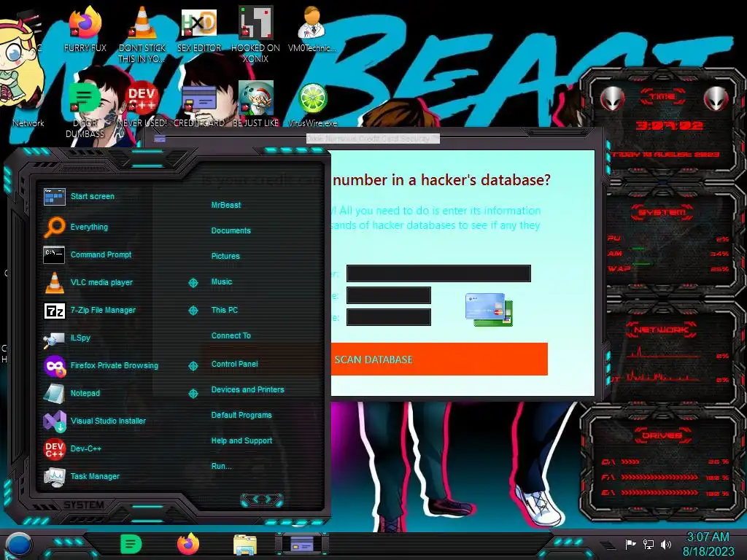
Task: Click the Task Manager icon in start menu
Action: pyautogui.click(x=54, y=477)
